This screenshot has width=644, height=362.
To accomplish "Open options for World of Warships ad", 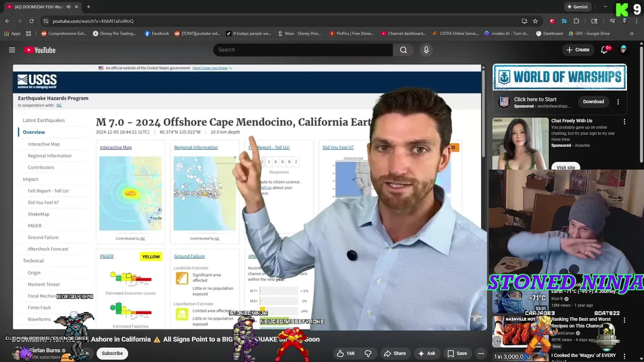I will pyautogui.click(x=618, y=102).
